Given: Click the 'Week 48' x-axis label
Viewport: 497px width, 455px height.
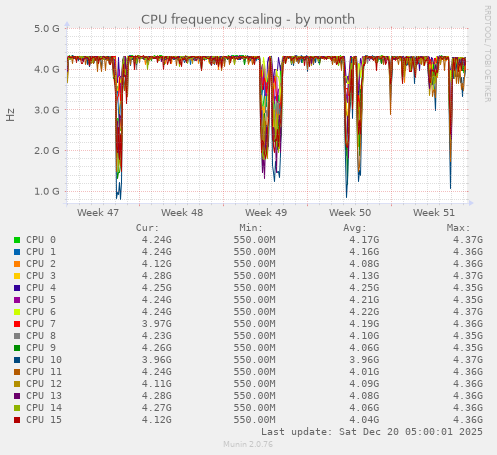Looking at the screenshot, I should click(182, 213).
